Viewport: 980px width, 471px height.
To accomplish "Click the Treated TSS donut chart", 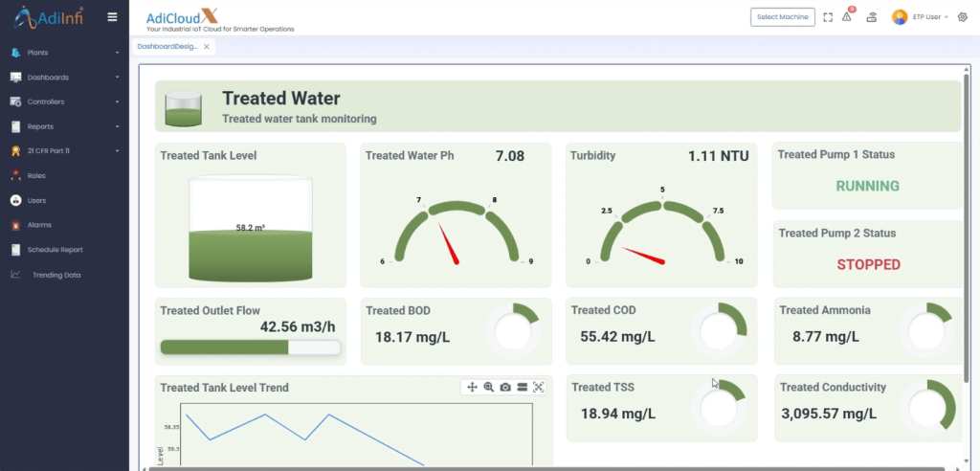I will click(x=719, y=408).
